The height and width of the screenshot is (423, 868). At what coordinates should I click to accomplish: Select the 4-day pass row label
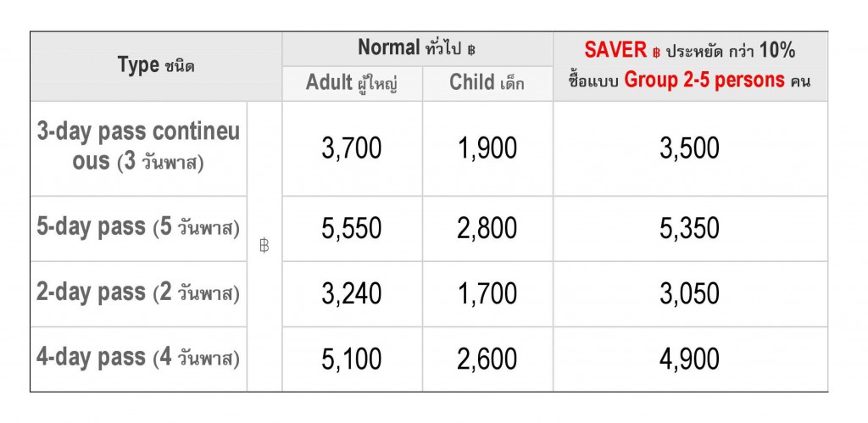(x=138, y=359)
